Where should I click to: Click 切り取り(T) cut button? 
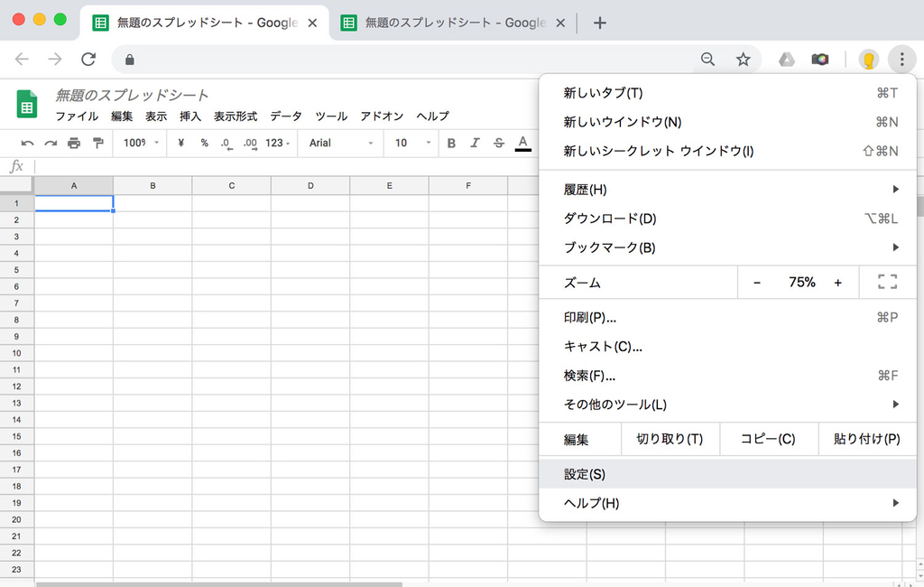pos(670,439)
